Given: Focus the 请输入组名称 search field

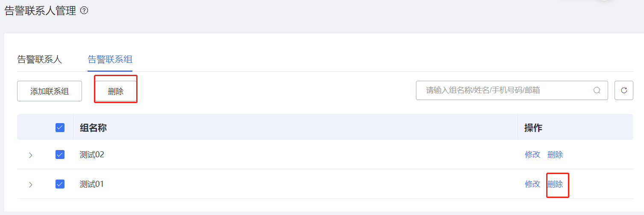Looking at the screenshot, I should tap(504, 91).
